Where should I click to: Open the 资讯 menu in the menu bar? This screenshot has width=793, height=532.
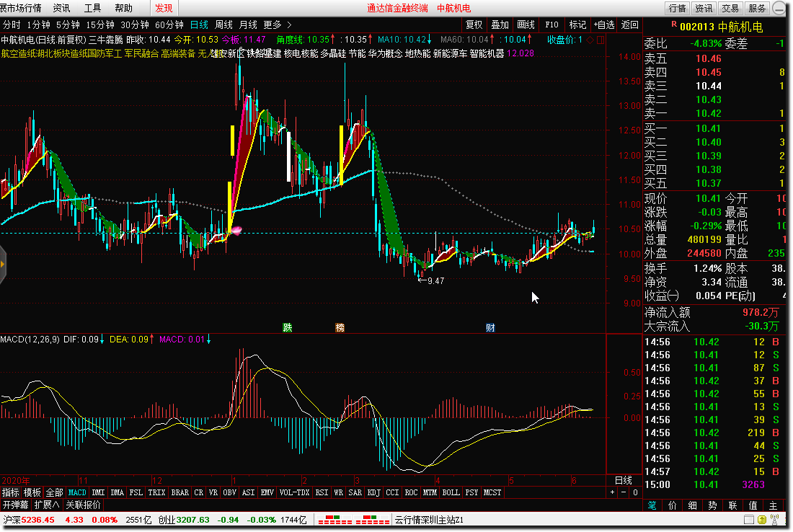(x=62, y=8)
